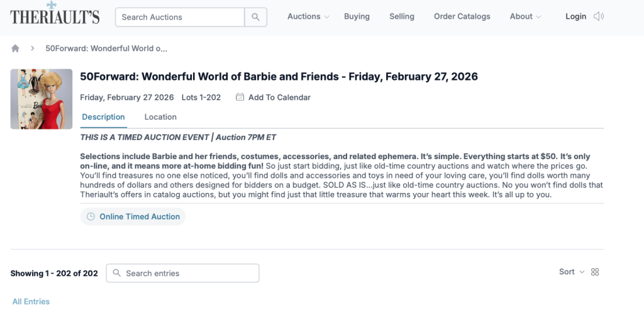Open the Selling page link

[x=402, y=17]
